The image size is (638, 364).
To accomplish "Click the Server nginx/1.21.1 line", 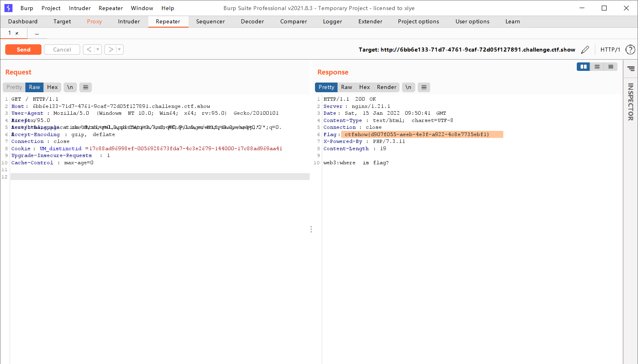I will click(x=357, y=106).
